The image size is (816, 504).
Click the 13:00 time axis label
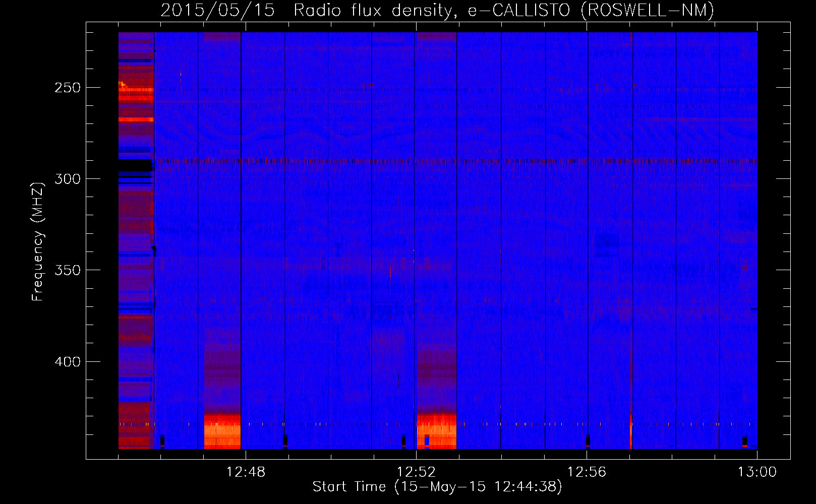point(757,472)
